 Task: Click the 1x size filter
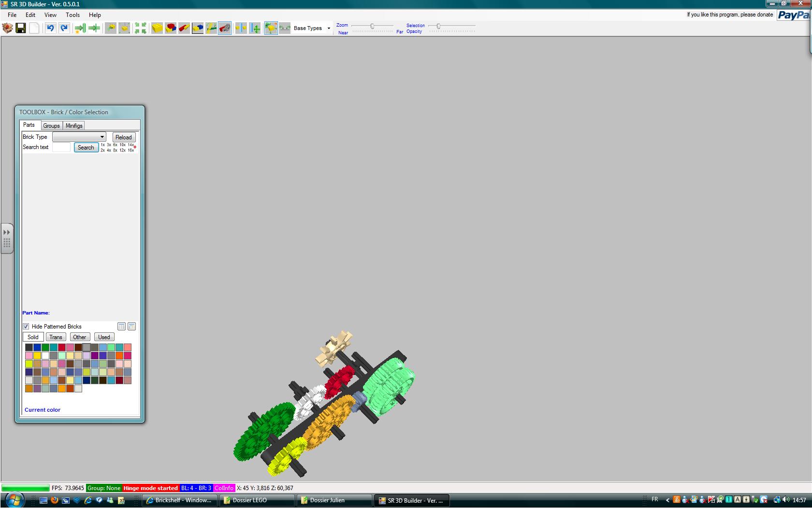pyautogui.click(x=103, y=145)
